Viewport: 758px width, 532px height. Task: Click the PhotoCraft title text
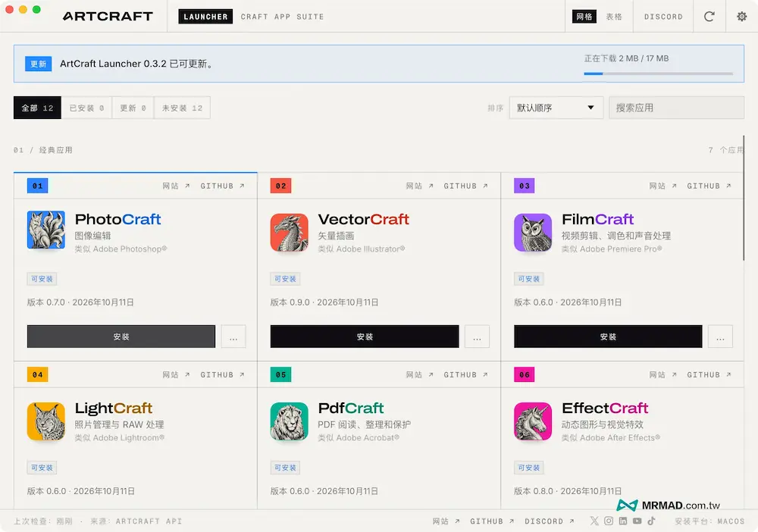(x=117, y=219)
